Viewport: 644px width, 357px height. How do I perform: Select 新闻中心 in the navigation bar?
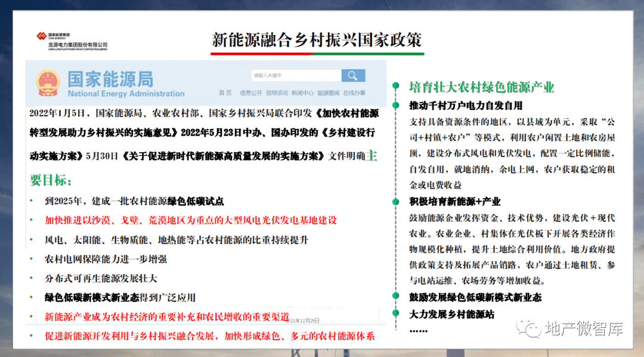pos(302,93)
